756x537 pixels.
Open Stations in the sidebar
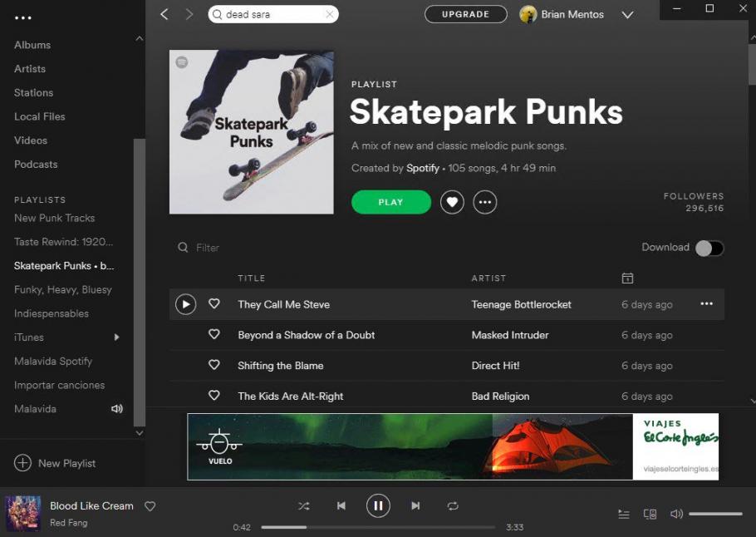(34, 92)
